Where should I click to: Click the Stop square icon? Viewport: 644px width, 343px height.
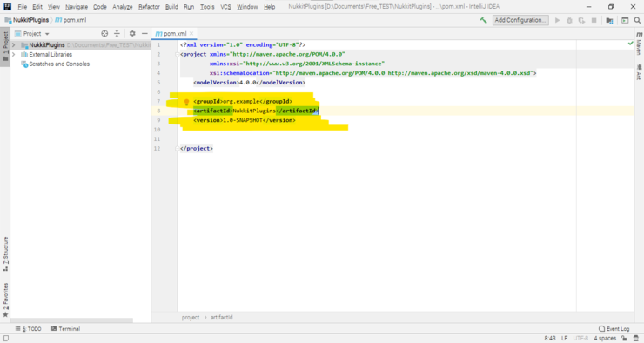pos(594,20)
